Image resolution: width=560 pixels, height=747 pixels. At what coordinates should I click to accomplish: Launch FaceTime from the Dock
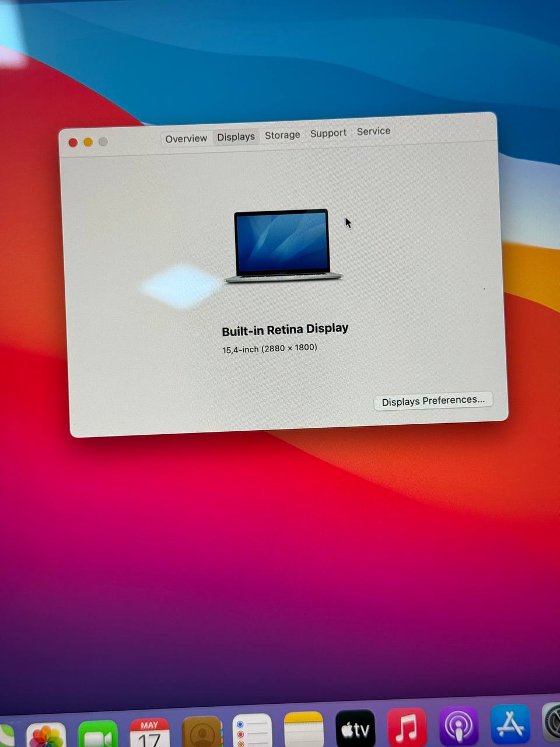pos(97,734)
